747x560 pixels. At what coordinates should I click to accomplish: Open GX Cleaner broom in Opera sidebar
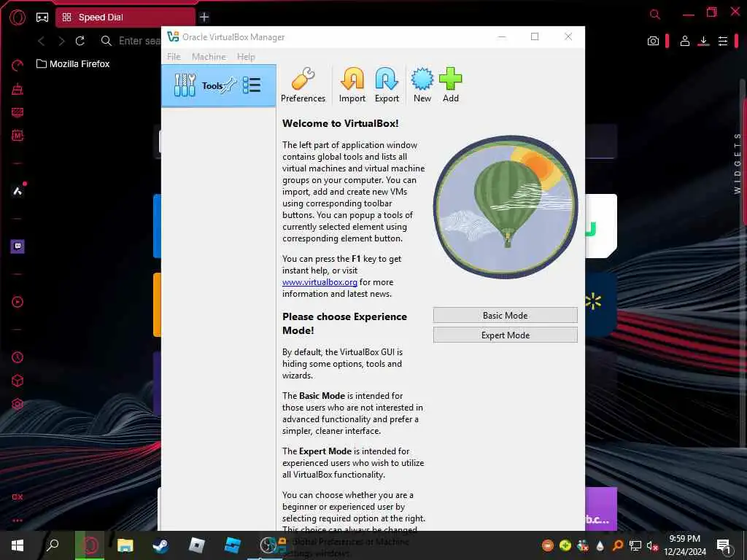click(18, 89)
